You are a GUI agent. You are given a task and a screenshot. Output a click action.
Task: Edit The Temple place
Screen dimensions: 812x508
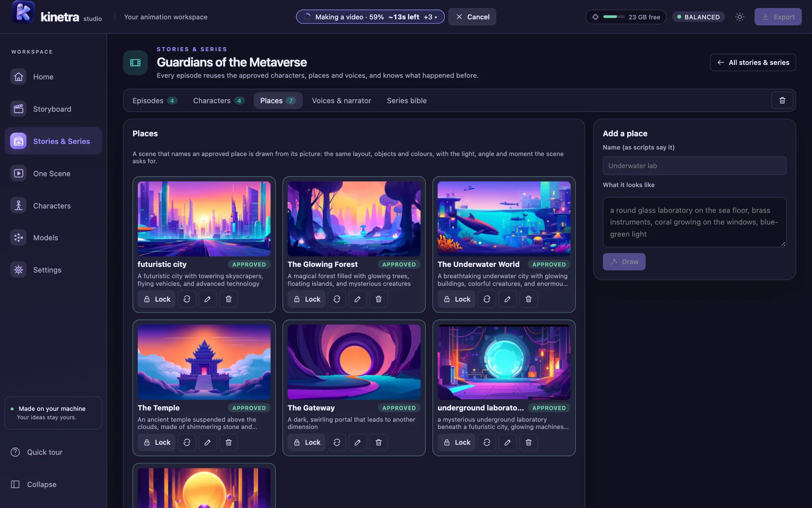[x=207, y=442]
